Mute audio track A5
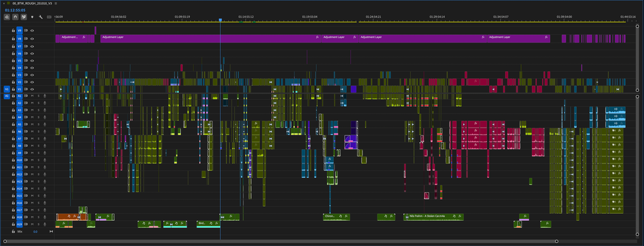 point(32,124)
